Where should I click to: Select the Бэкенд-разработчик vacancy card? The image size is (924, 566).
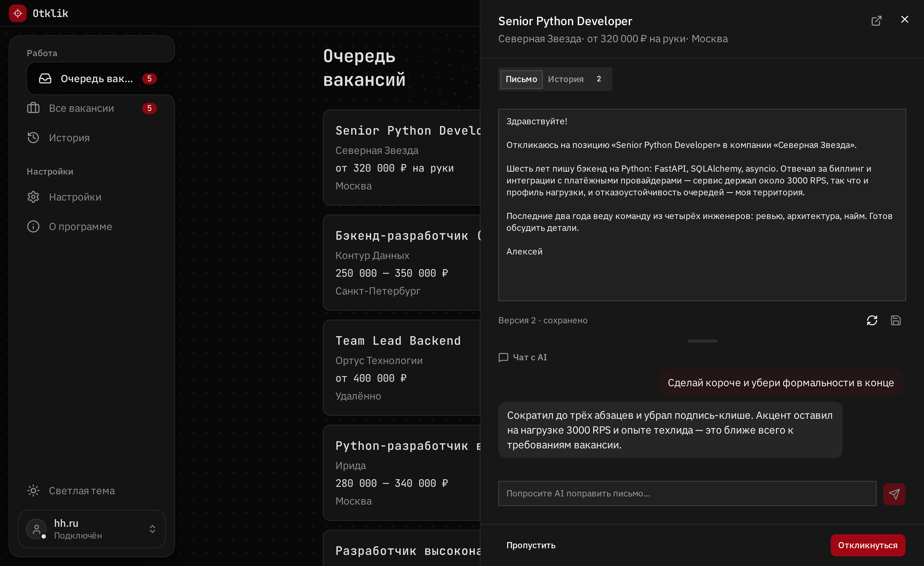[x=402, y=263]
